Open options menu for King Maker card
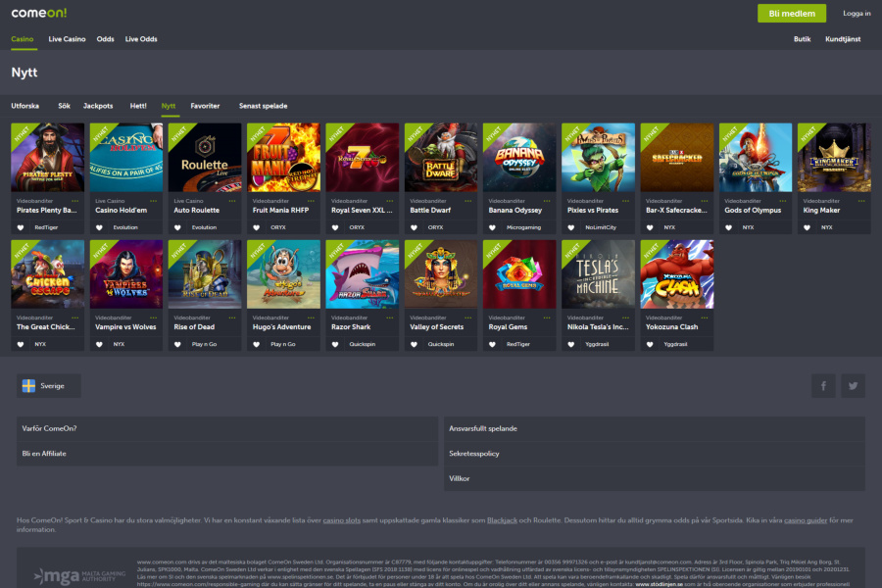The image size is (882, 588). click(x=861, y=201)
